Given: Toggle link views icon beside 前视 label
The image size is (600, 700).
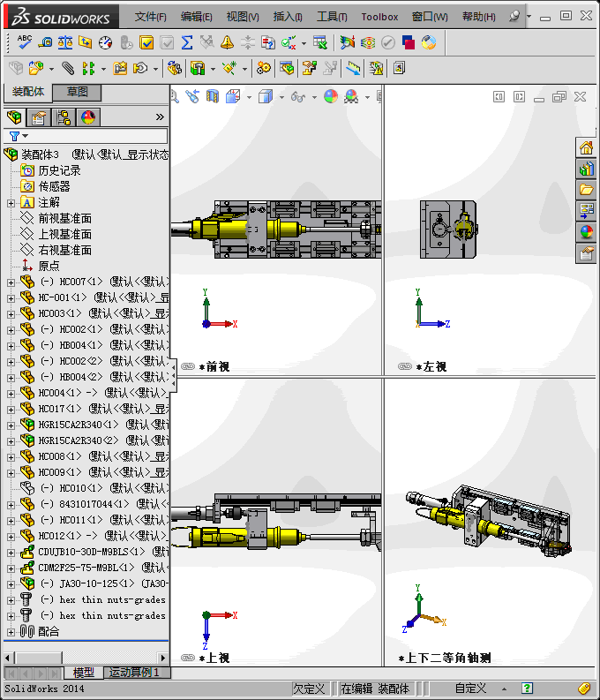Looking at the screenshot, I should (x=188, y=366).
